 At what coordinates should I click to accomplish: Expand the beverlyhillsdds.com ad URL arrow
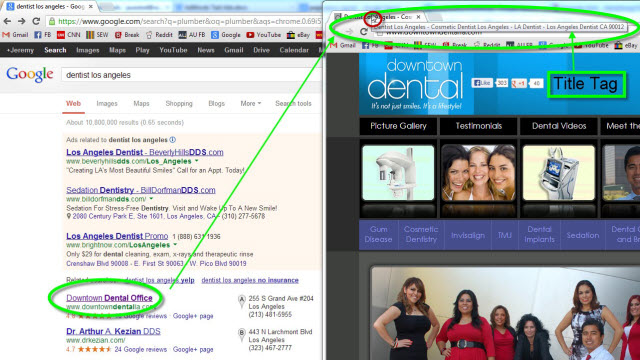(x=197, y=161)
